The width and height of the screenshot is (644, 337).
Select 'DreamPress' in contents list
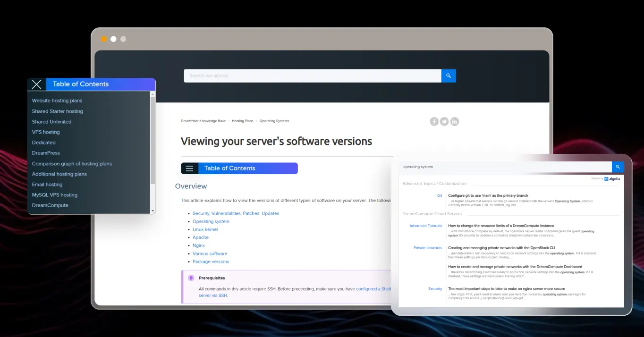pyautogui.click(x=46, y=153)
